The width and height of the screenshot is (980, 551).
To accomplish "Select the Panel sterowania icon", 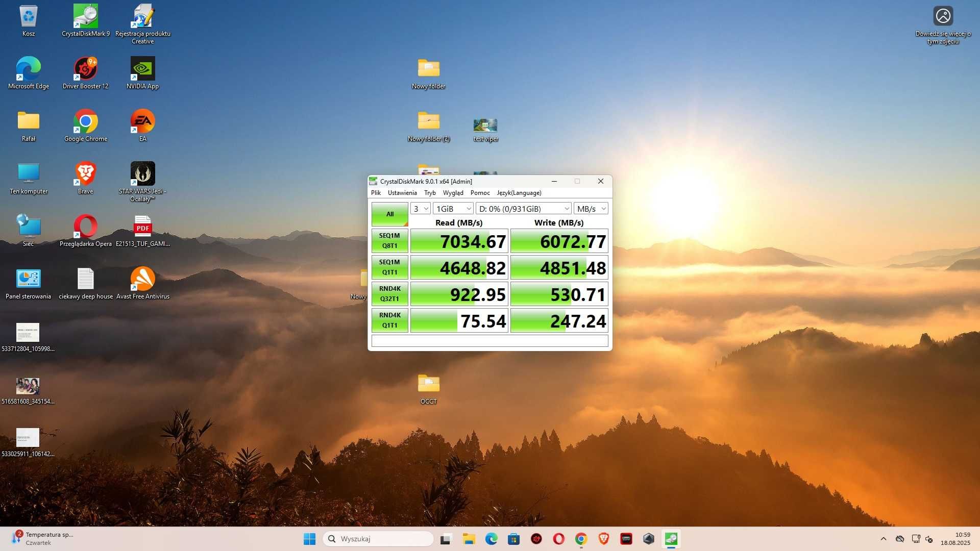I will click(29, 284).
